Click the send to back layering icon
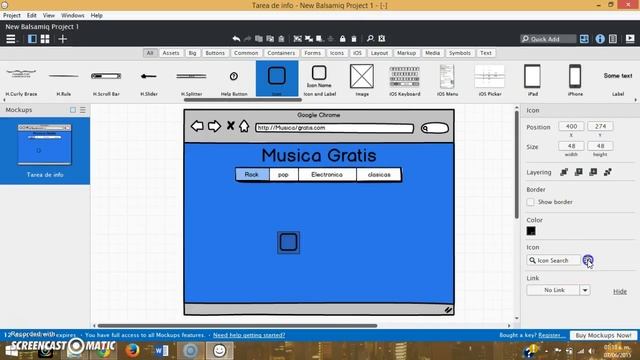The width and height of the screenshot is (640, 360). 608,172
